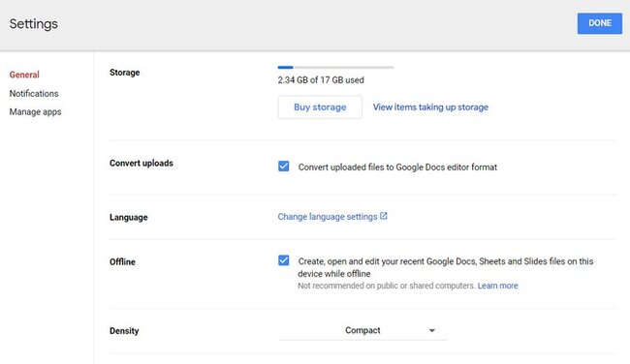The width and height of the screenshot is (630, 364).
Task: Click the Offline section label
Action: point(122,262)
